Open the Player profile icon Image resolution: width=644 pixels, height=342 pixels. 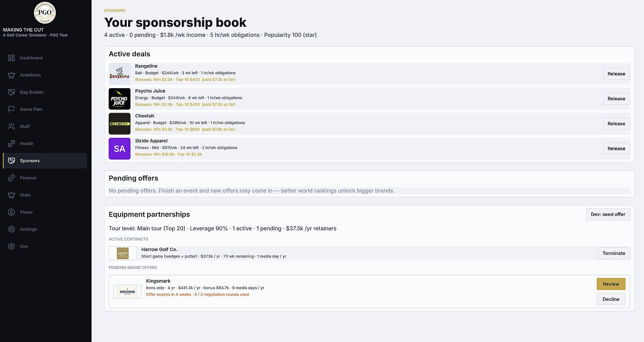point(11,212)
